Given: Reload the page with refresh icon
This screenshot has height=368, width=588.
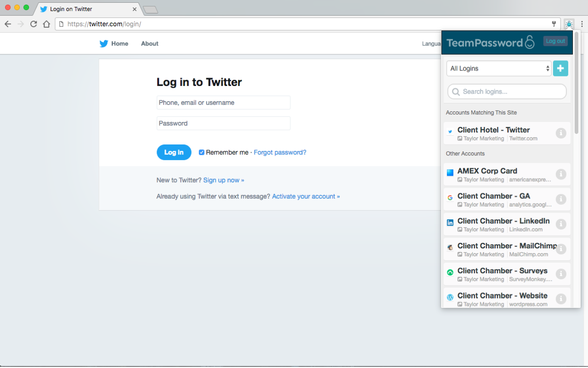Looking at the screenshot, I should [34, 24].
